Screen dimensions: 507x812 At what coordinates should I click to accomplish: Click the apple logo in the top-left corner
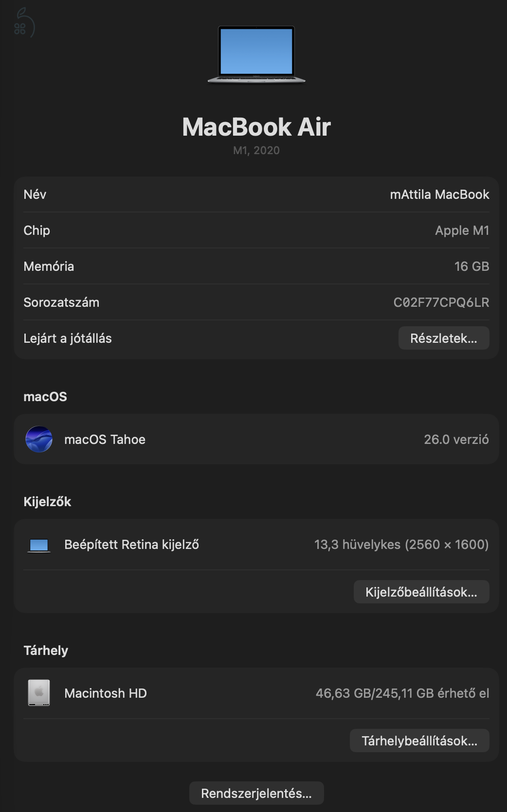[x=23, y=22]
